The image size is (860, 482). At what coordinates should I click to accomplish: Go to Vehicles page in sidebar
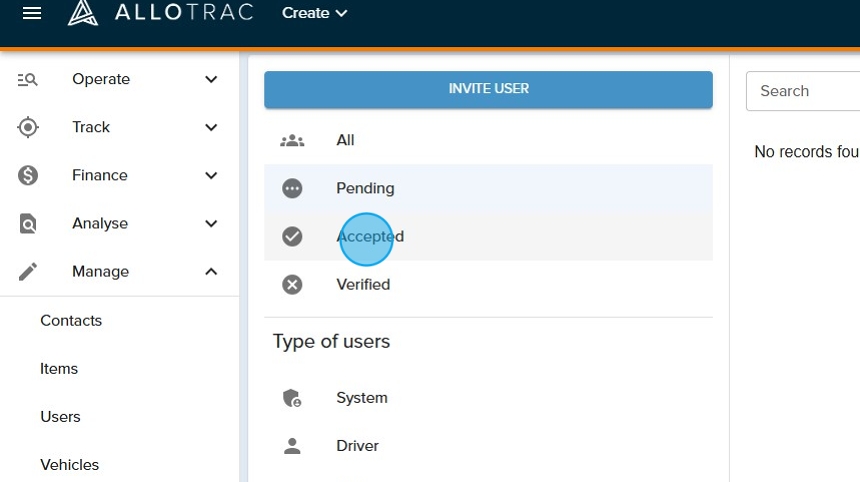point(70,465)
